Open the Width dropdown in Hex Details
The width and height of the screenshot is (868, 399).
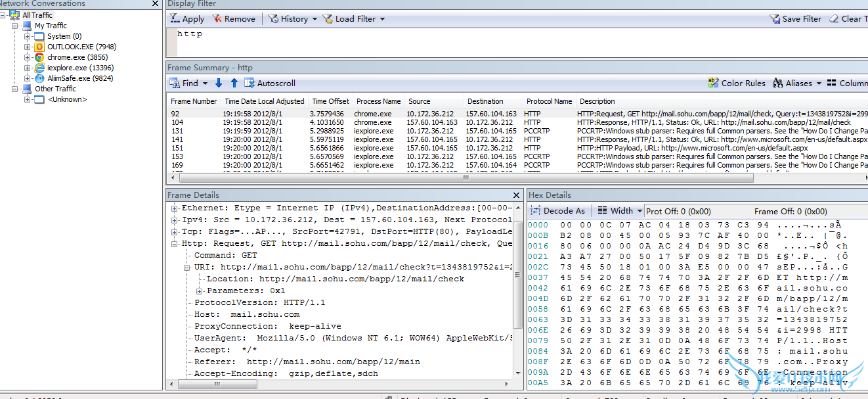tap(620, 211)
